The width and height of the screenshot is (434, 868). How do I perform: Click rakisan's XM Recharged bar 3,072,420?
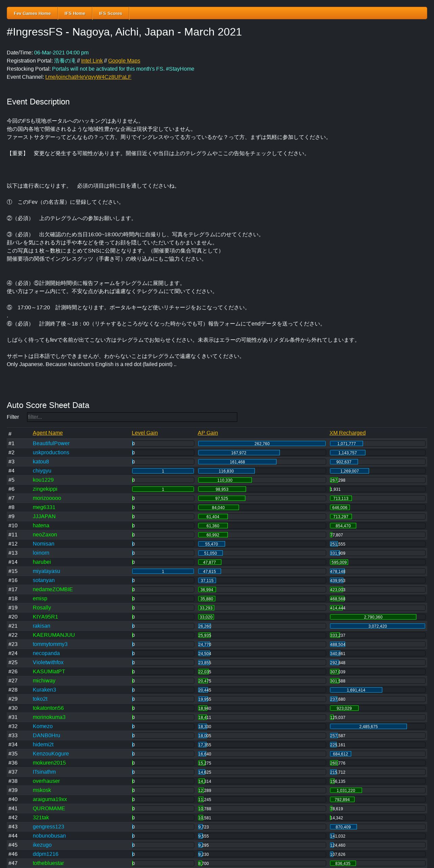click(377, 626)
